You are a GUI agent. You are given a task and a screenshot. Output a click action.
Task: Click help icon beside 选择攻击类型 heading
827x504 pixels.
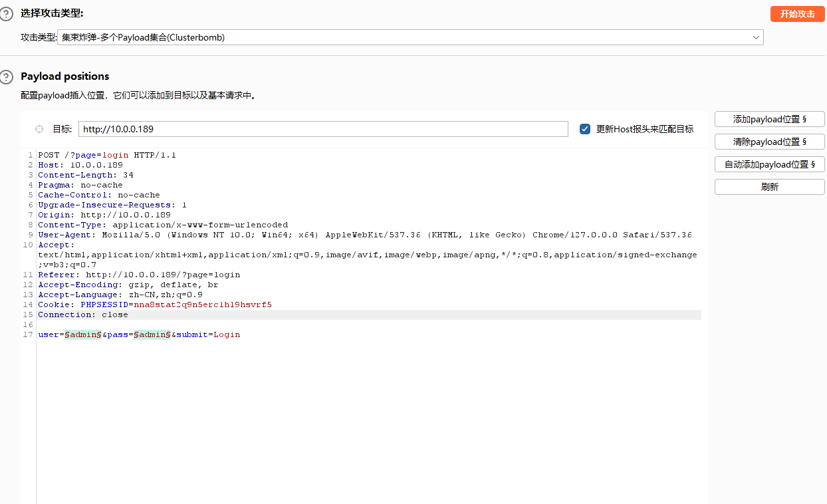pyautogui.click(x=7, y=14)
